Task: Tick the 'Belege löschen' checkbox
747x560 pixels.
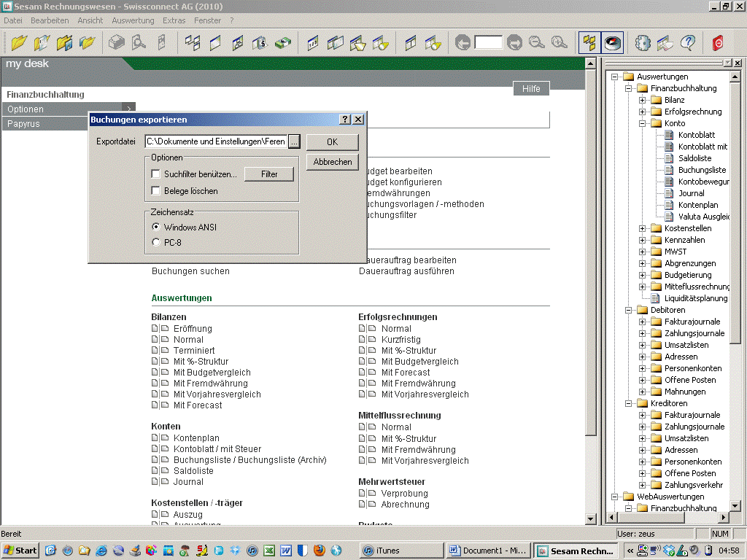Action: pos(155,191)
